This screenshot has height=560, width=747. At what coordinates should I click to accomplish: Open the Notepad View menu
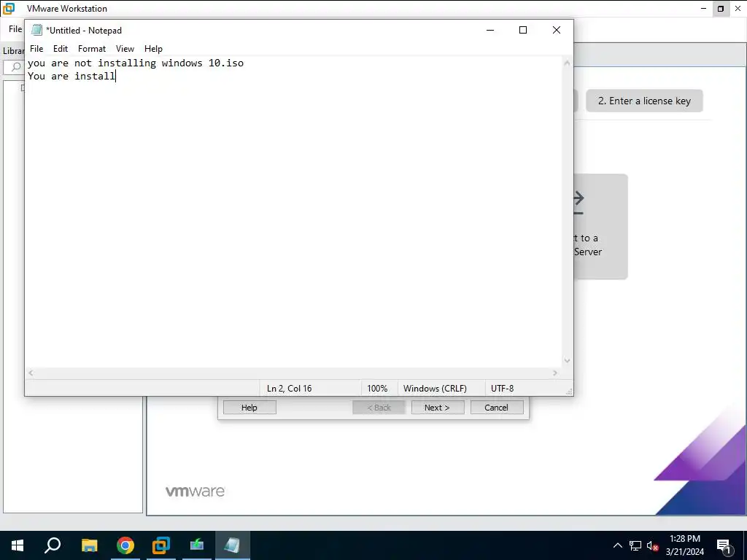click(x=125, y=49)
